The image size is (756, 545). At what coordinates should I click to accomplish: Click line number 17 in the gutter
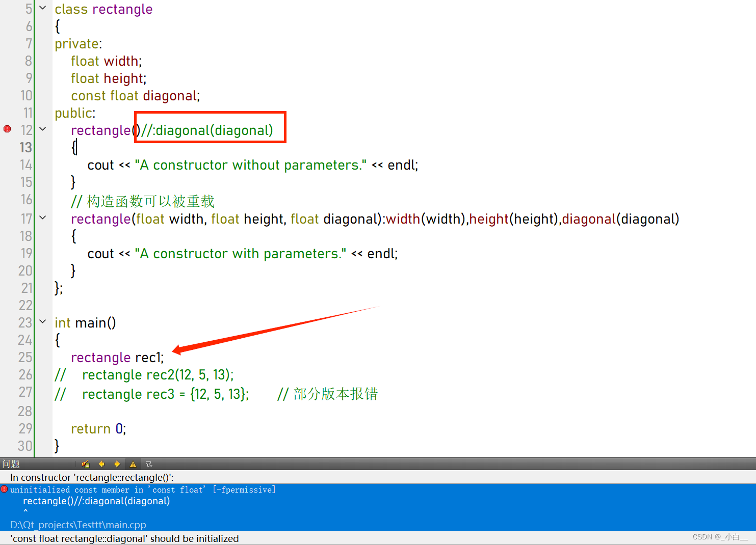(26, 219)
